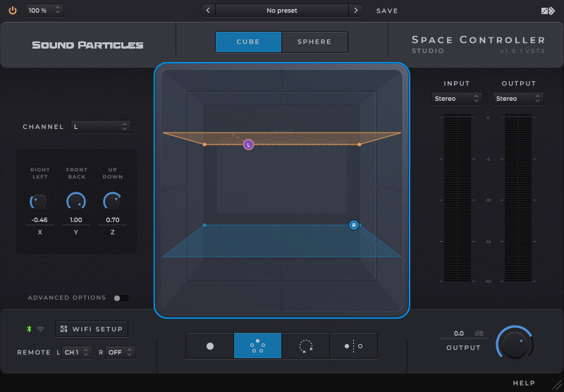
Task: Click the Y value field 1.00
Action: click(76, 220)
